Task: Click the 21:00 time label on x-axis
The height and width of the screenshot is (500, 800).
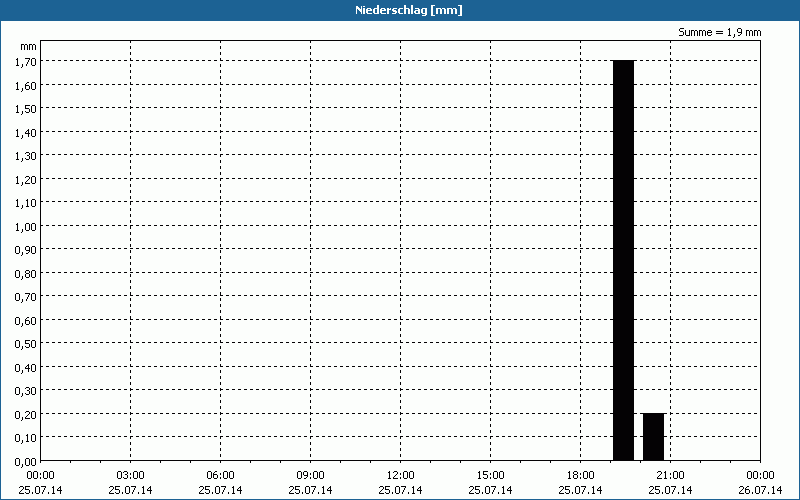Action: pos(670,476)
